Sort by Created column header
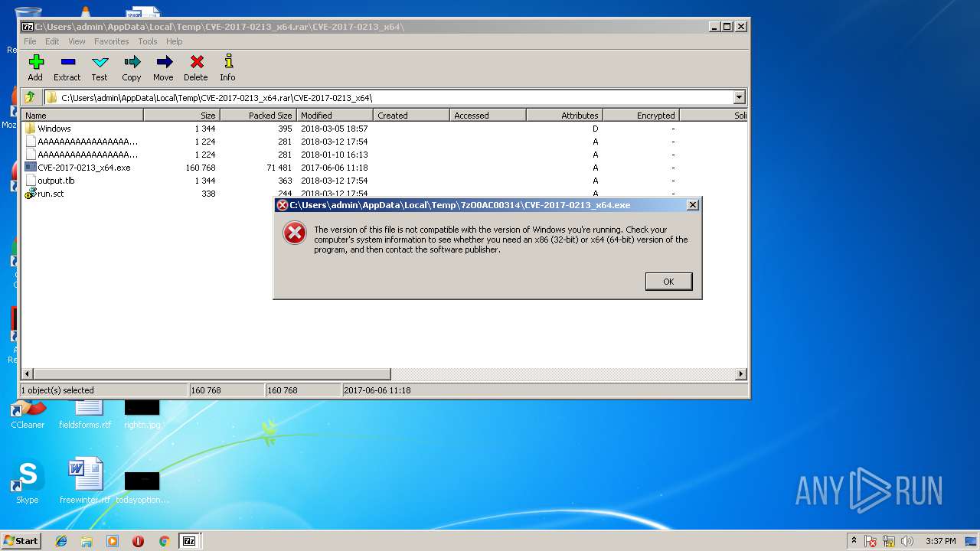Screen dimensions: 980x551 [x=411, y=115]
